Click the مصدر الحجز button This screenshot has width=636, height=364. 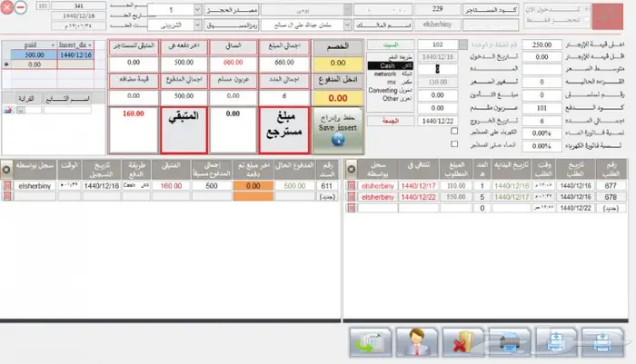click(x=231, y=10)
